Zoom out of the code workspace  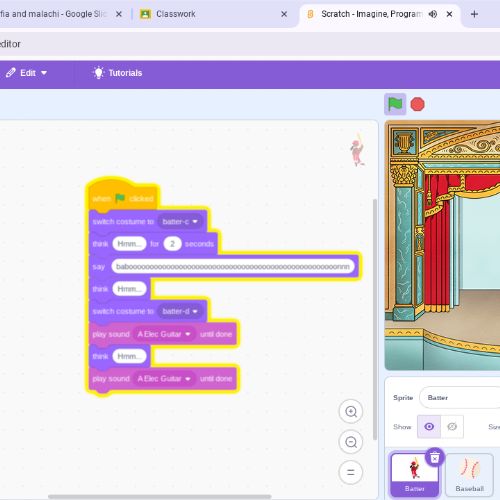click(351, 442)
